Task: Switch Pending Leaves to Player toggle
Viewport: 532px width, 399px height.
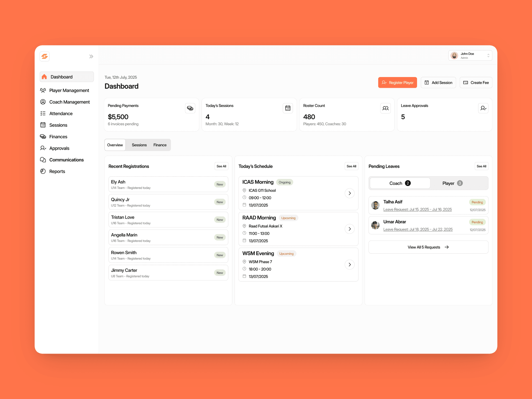Action: pos(452,183)
